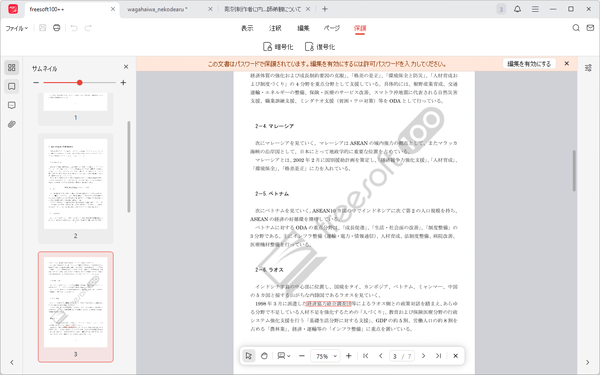
Task: Click heading 2-6. ラオス
Action: 269,270
